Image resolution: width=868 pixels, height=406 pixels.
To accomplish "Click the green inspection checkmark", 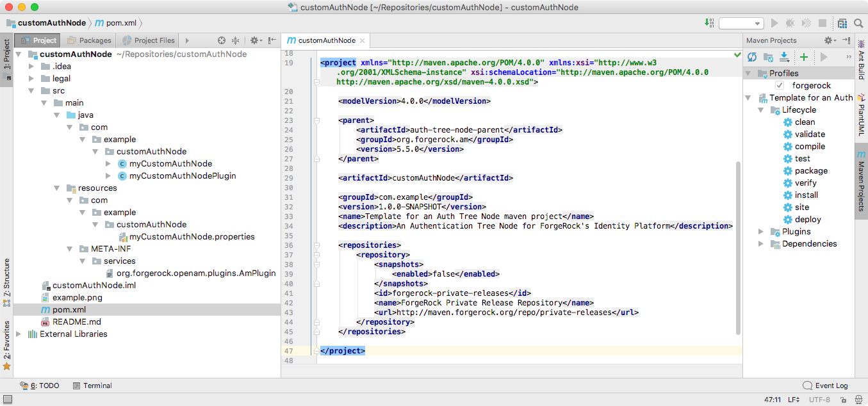I will [x=737, y=55].
